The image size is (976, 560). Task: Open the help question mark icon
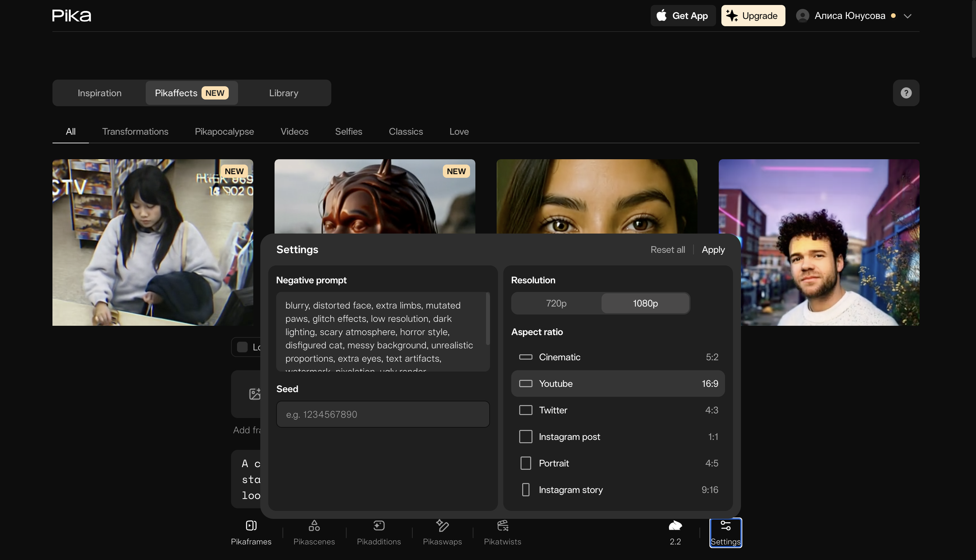[906, 93]
